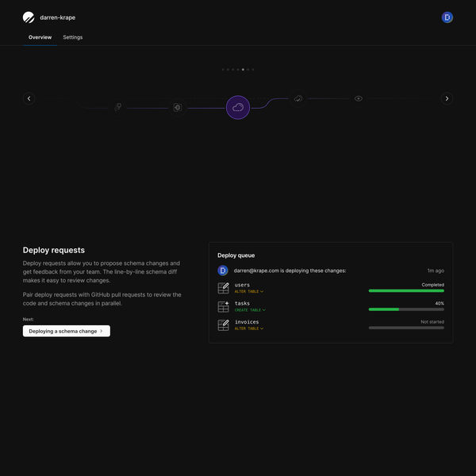This screenshot has height=476, width=476.
Task: Select the eye insights step icon
Action: click(359, 98)
